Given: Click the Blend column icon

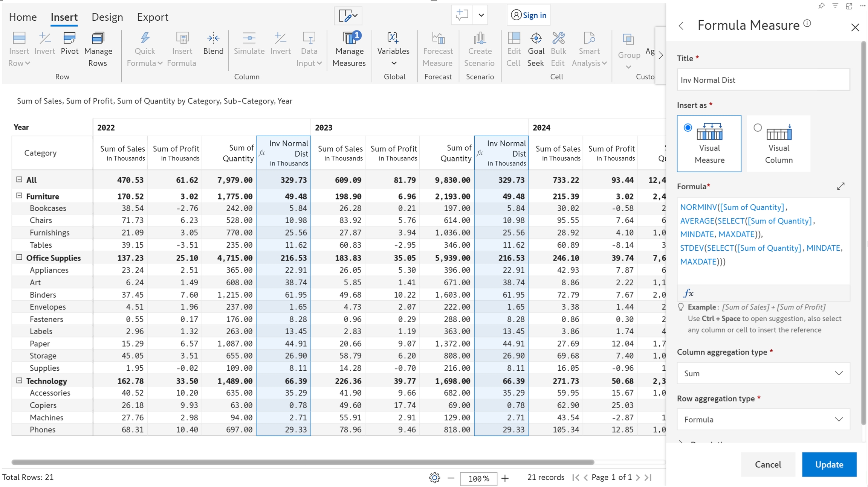Looking at the screenshot, I should (x=213, y=44).
